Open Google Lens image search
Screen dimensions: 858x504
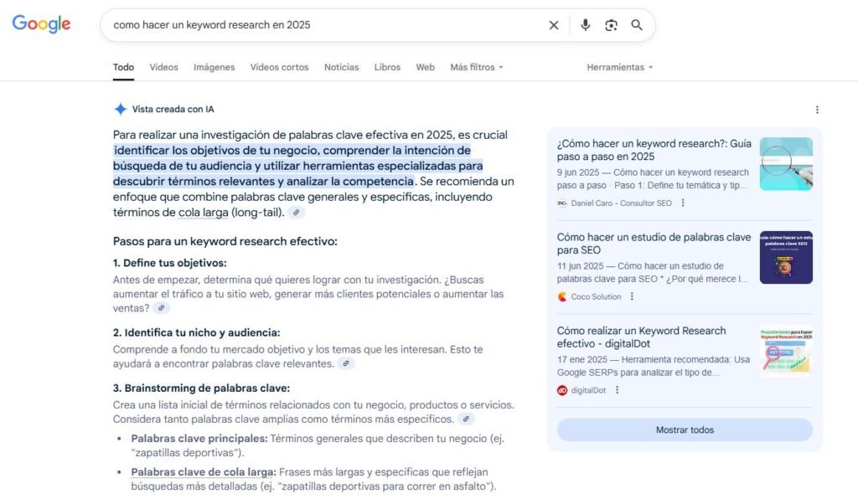pos(611,25)
